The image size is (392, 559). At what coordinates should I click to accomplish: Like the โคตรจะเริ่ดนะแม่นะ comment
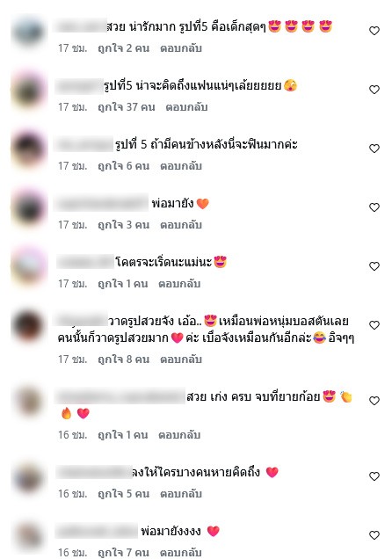(x=374, y=266)
